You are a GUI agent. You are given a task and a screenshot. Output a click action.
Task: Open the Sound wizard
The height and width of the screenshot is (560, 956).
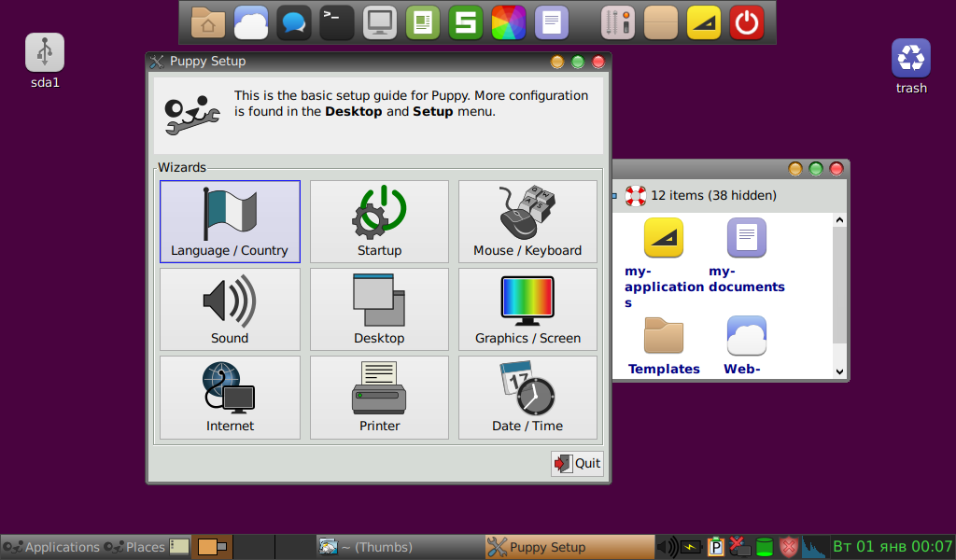(x=230, y=310)
